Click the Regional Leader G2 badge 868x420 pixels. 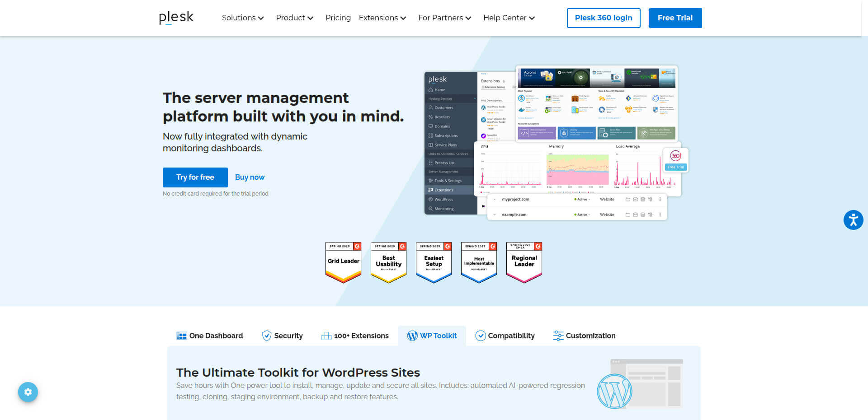(x=524, y=262)
